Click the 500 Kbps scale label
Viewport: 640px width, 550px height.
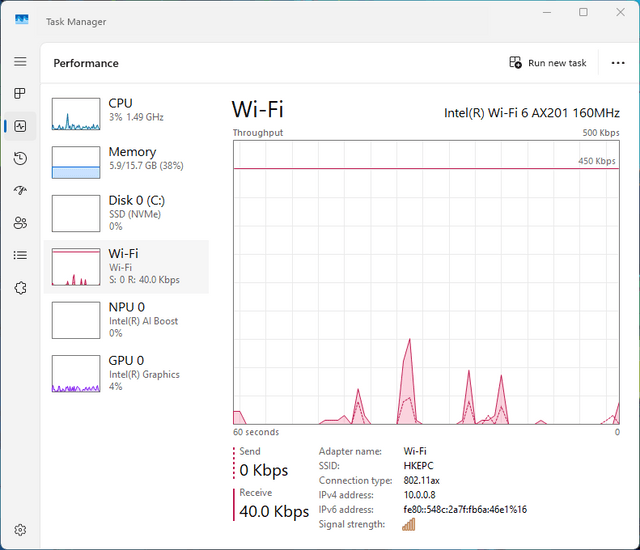(x=601, y=133)
